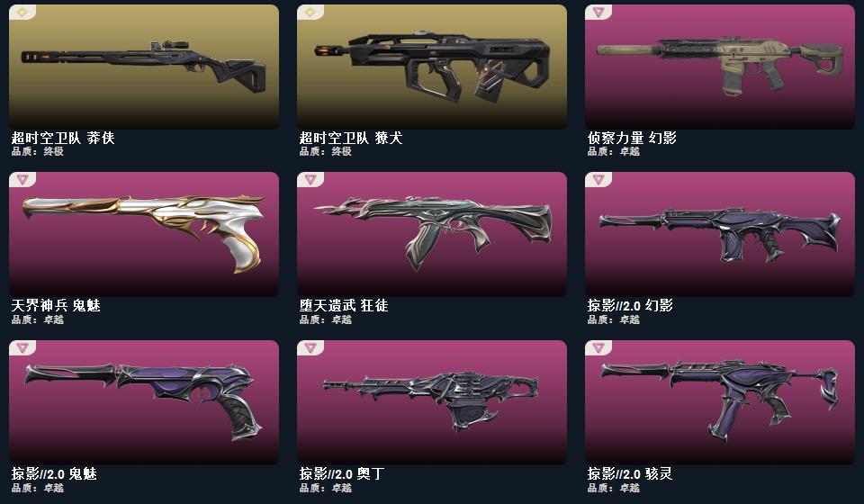Image resolution: width=864 pixels, height=504 pixels.
Task: Select the 超时空卫队 獠犬 weapon image
Action: click(x=432, y=67)
